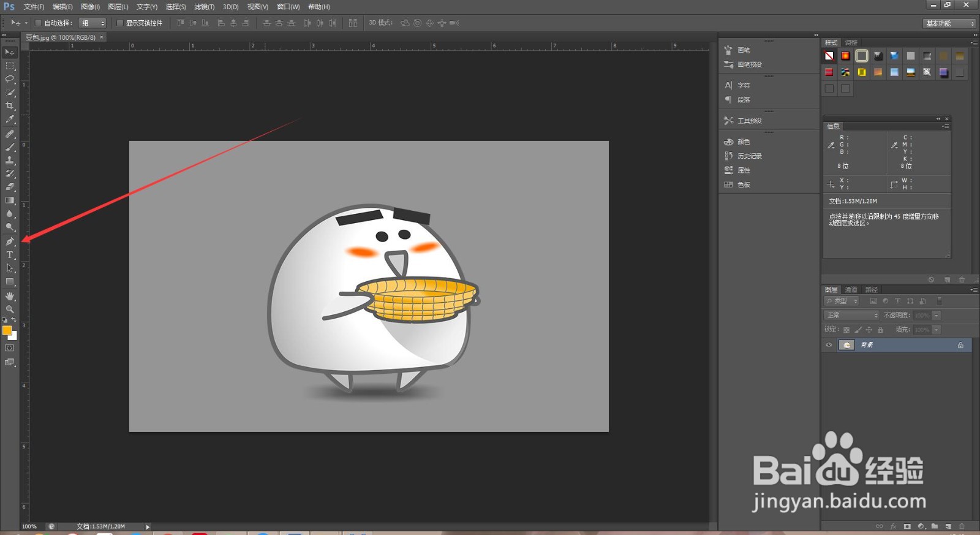
Task: Open the 类型 layer filter dropdown
Action: (x=842, y=301)
